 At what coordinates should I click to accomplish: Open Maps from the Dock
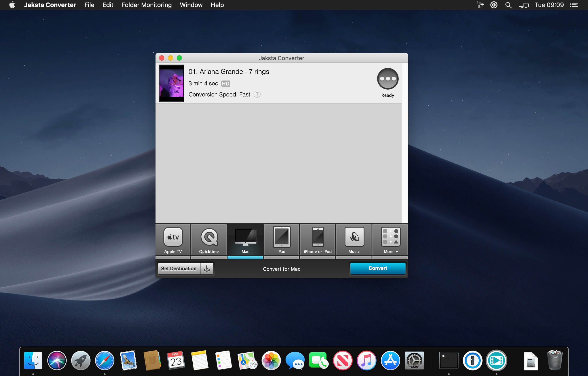click(247, 360)
